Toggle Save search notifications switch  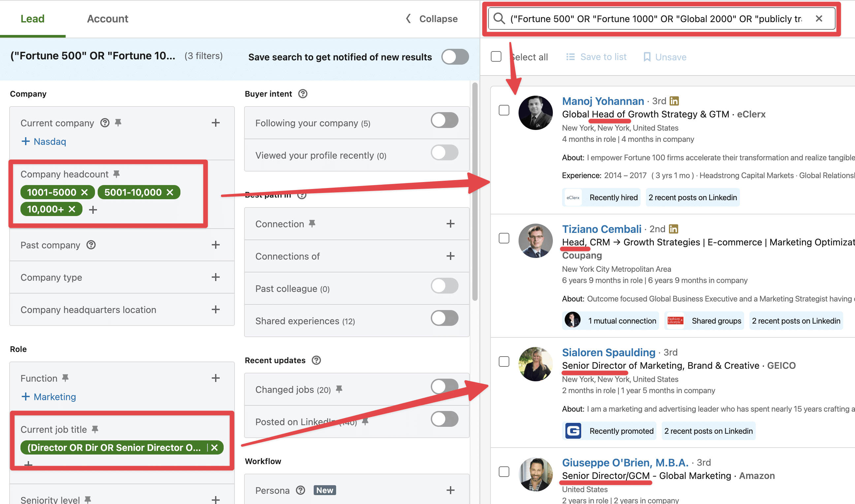[455, 57]
